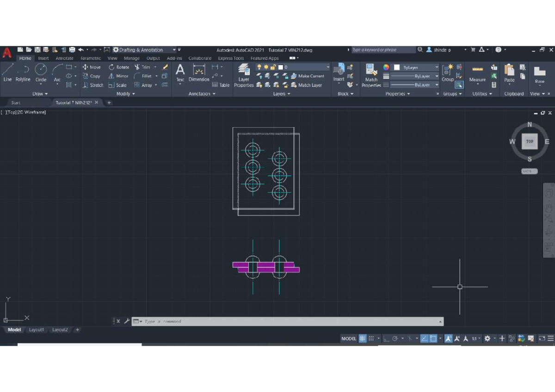Expand the Modify panel dropdown

tap(124, 93)
